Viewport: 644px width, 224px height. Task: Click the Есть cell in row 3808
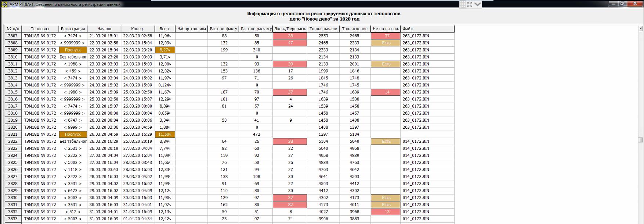pyautogui.click(x=386, y=43)
